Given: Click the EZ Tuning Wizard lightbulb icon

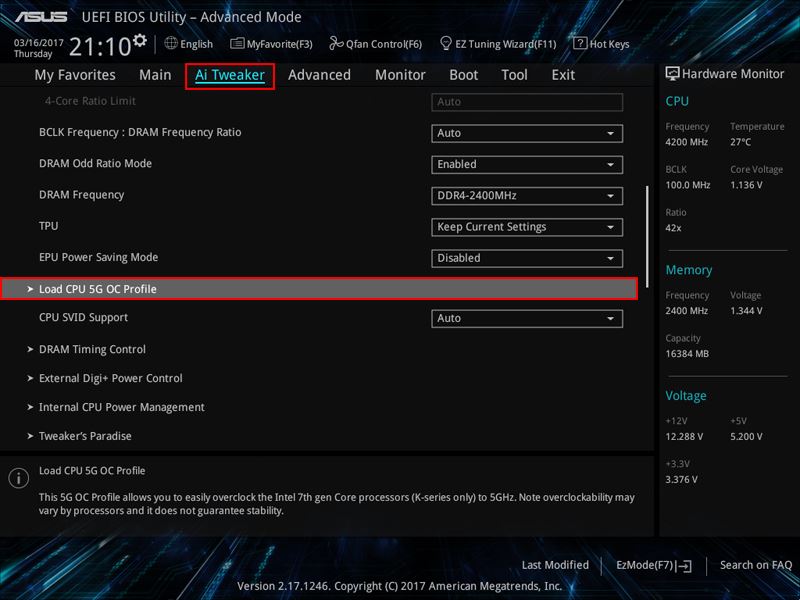Looking at the screenshot, I should tap(446, 43).
